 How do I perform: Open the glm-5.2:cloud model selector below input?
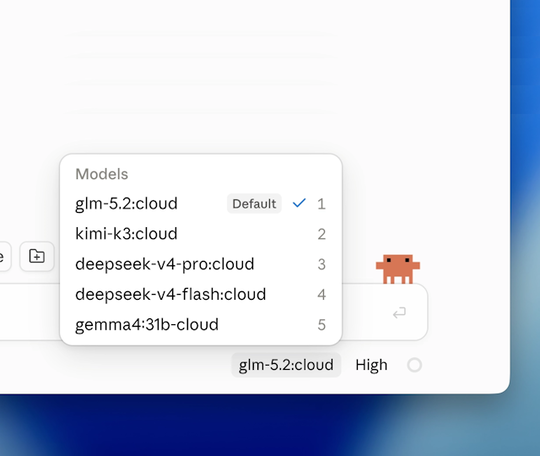[286, 365]
